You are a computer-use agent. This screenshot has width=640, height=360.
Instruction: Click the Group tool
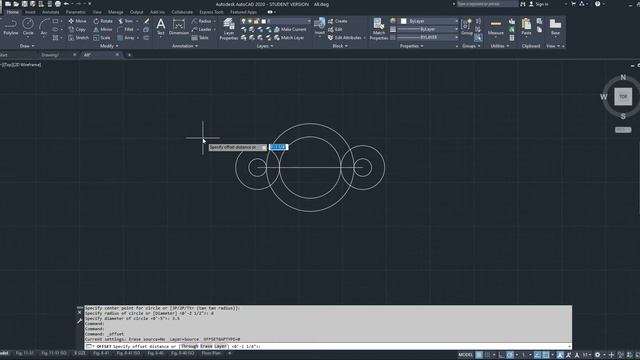click(x=467, y=27)
